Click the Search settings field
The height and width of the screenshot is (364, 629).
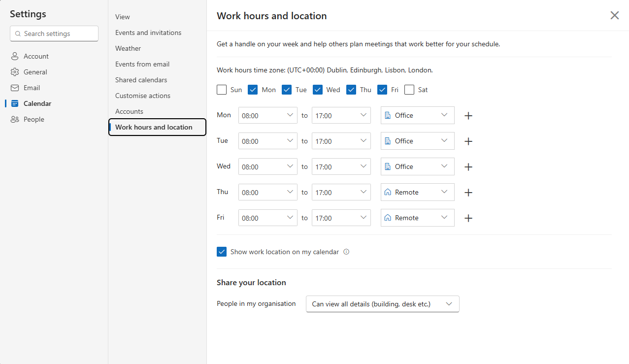54,33
